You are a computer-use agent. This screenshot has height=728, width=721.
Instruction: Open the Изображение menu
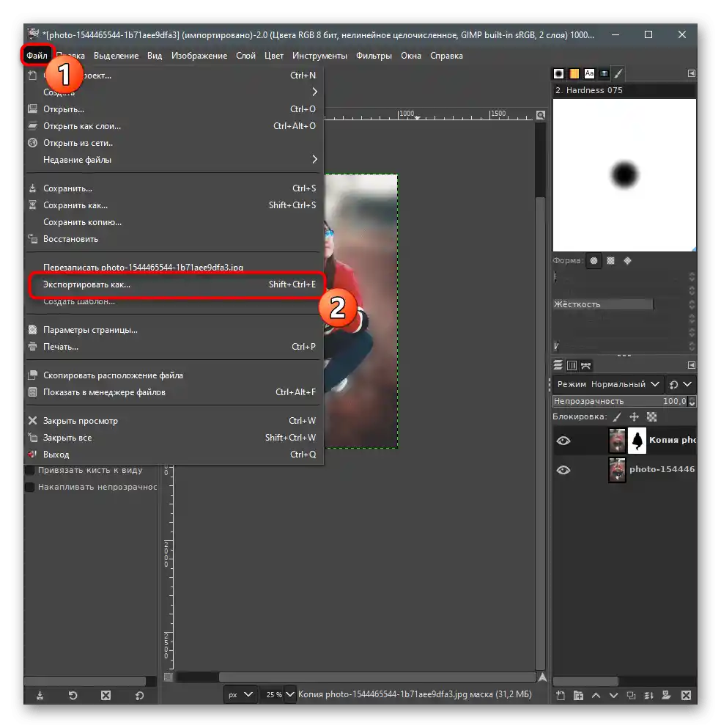click(x=199, y=56)
